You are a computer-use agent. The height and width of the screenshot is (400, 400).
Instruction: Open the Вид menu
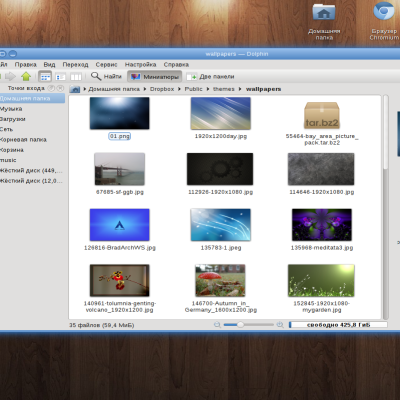point(49,64)
